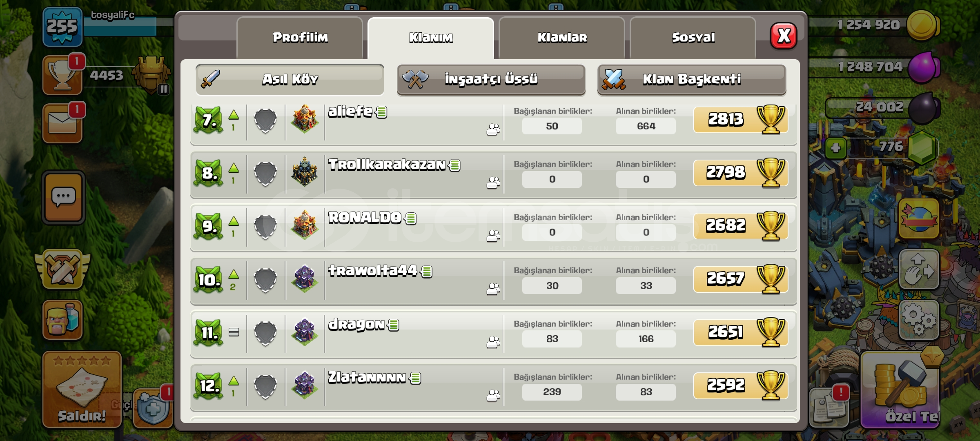Switch to the Klanlar tab

[562, 38]
